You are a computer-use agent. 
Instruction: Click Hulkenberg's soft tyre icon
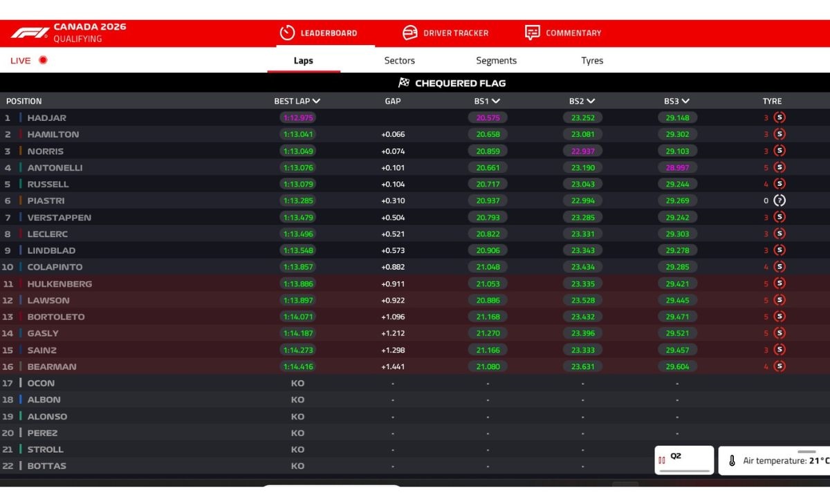(x=780, y=283)
